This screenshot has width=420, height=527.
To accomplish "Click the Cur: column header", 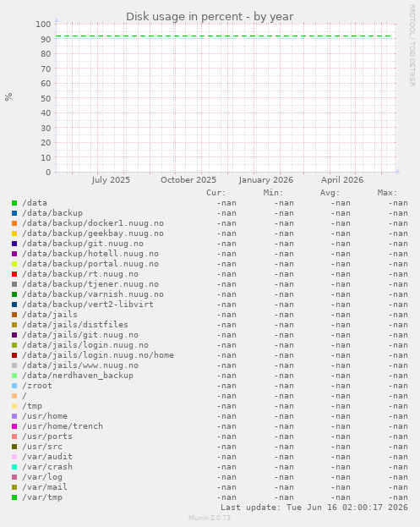I will click(216, 193).
